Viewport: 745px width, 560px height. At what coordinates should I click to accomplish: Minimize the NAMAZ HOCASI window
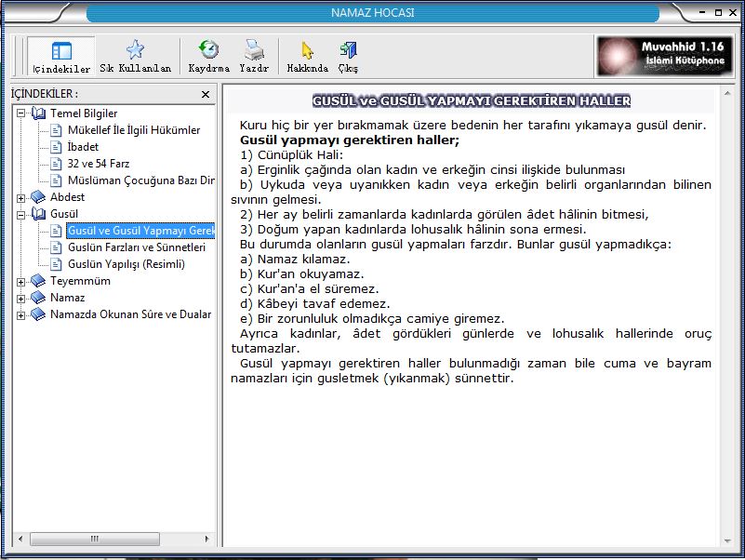[702, 12]
